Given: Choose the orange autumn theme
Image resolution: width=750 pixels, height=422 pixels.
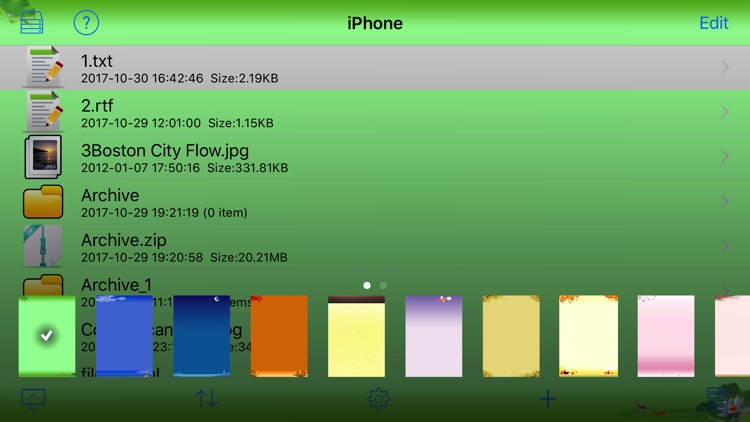Looking at the screenshot, I should pyautogui.click(x=279, y=336).
